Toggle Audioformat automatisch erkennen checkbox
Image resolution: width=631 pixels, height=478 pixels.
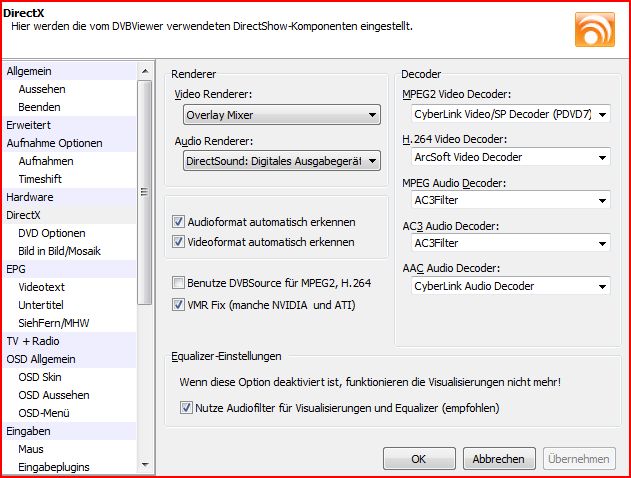(x=178, y=222)
